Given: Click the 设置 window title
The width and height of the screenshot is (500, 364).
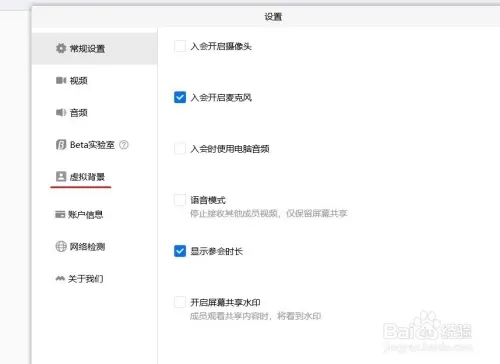Looking at the screenshot, I should [273, 17].
